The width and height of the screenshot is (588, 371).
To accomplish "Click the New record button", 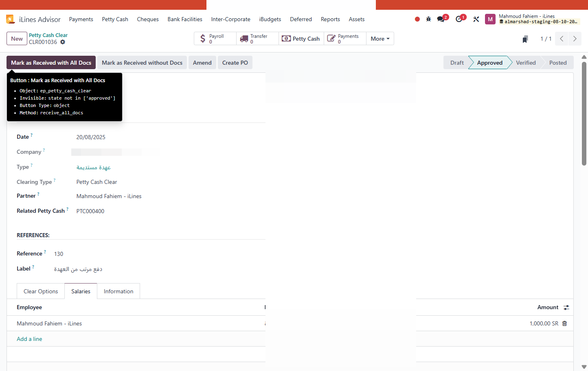I will [17, 39].
